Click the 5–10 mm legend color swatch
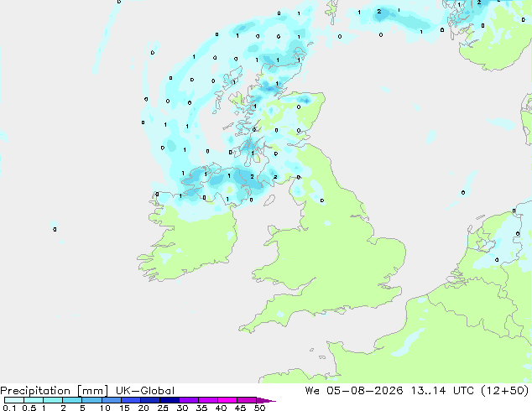Screen dimensions: 532x411 click(x=91, y=400)
